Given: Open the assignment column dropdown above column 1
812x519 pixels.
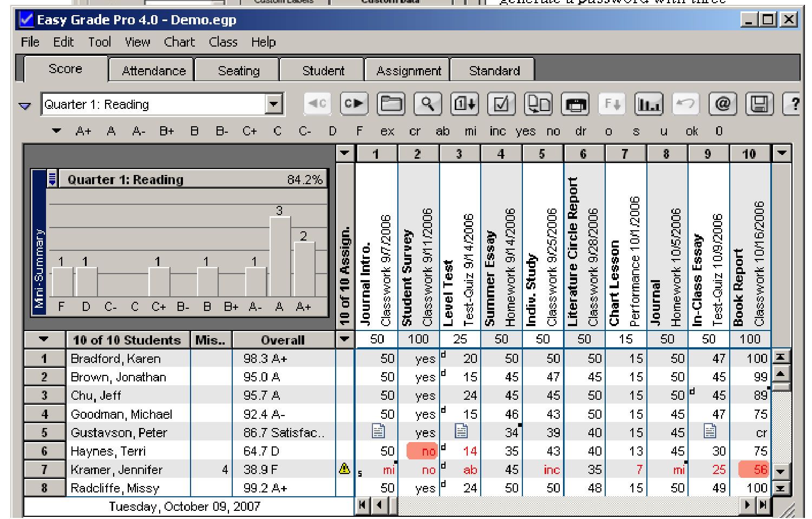Looking at the screenshot, I should click(x=345, y=153).
